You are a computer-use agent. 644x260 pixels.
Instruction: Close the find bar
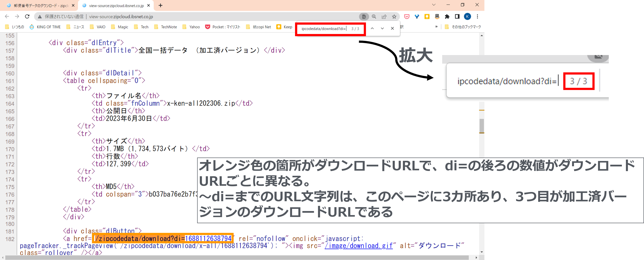[392, 29]
